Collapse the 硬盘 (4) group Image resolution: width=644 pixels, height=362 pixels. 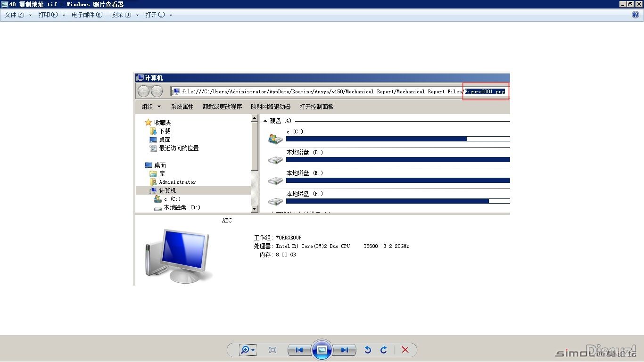click(x=265, y=121)
